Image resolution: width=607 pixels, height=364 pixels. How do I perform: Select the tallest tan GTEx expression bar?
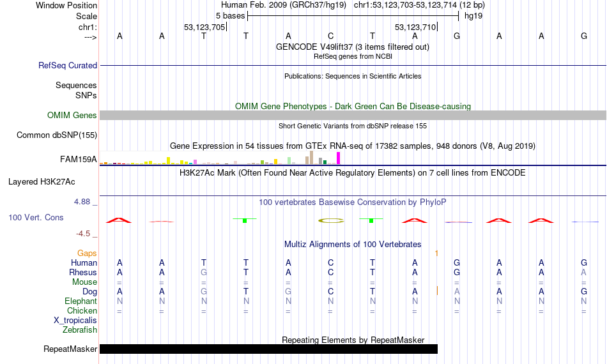312,158
